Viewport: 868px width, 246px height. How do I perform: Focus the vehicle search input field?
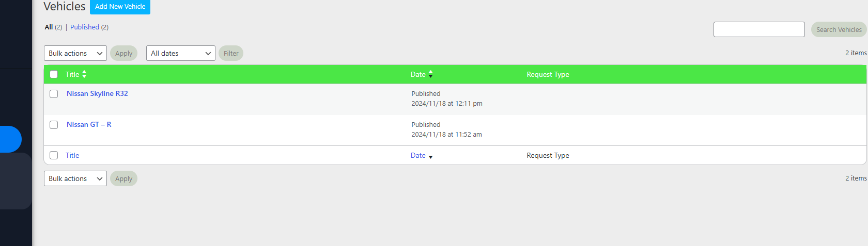(x=758, y=29)
